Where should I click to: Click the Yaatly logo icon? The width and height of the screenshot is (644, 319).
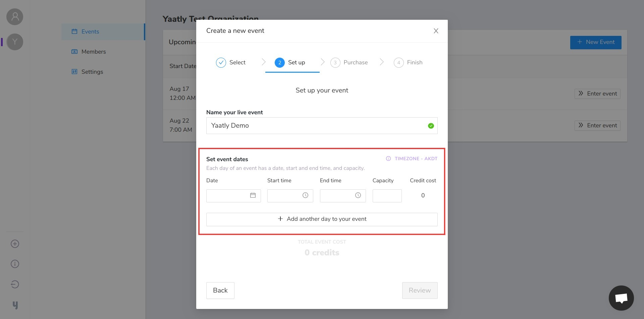click(15, 305)
